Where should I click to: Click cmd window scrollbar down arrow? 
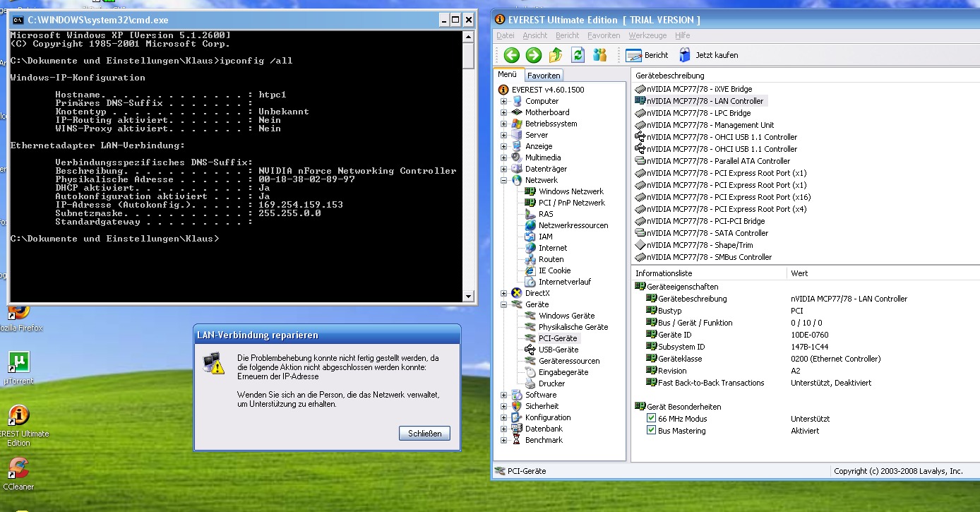[x=469, y=296]
